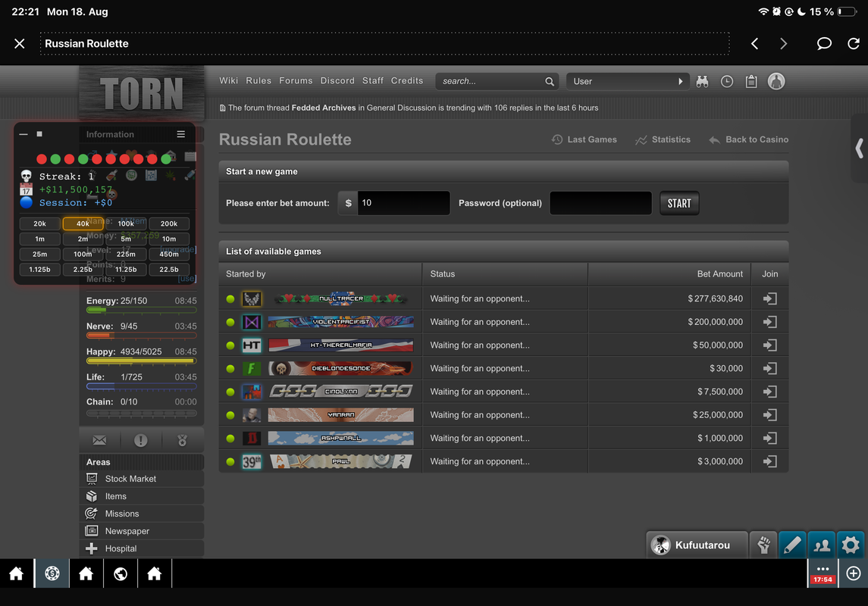Viewport: 868px width, 606px height.
Task: Open Discord in top navigation
Action: tap(337, 81)
